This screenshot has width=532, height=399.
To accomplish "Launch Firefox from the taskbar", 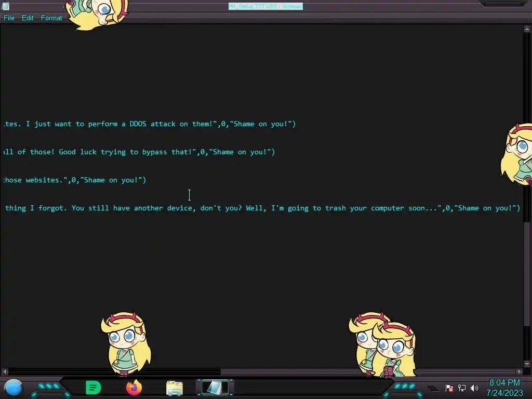I will coord(134,388).
